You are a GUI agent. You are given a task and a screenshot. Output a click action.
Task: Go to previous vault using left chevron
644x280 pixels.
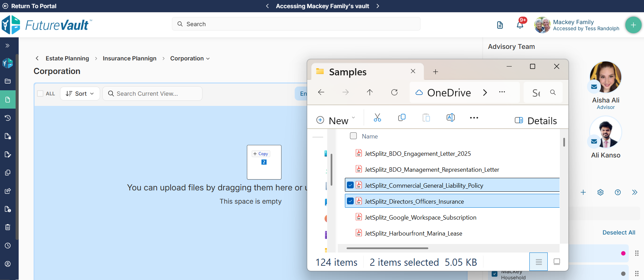coord(267,6)
